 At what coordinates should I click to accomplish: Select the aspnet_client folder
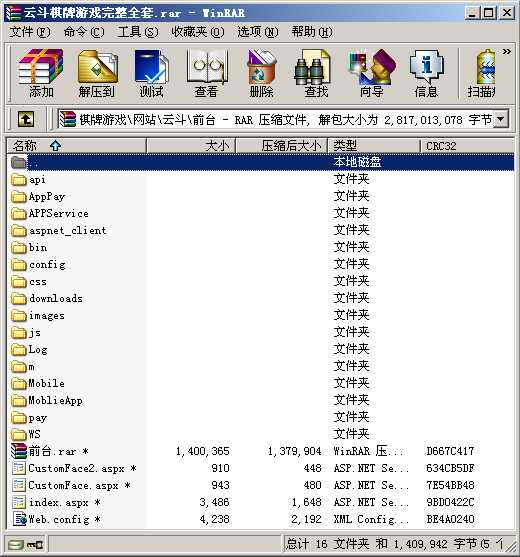[67, 231]
